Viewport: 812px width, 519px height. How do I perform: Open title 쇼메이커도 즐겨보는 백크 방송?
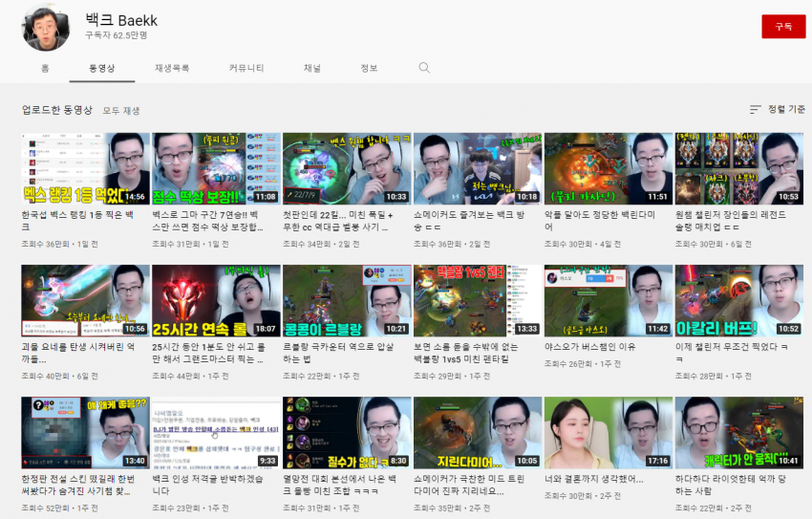(x=469, y=221)
